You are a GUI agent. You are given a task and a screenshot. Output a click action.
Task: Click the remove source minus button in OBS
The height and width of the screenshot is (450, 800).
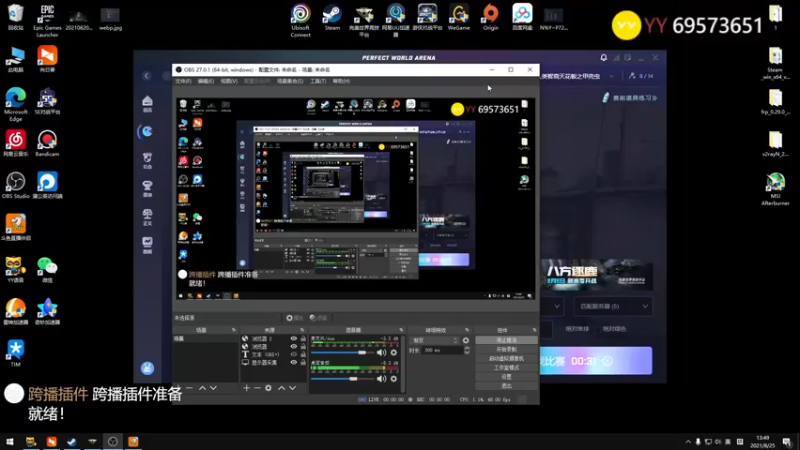click(258, 388)
